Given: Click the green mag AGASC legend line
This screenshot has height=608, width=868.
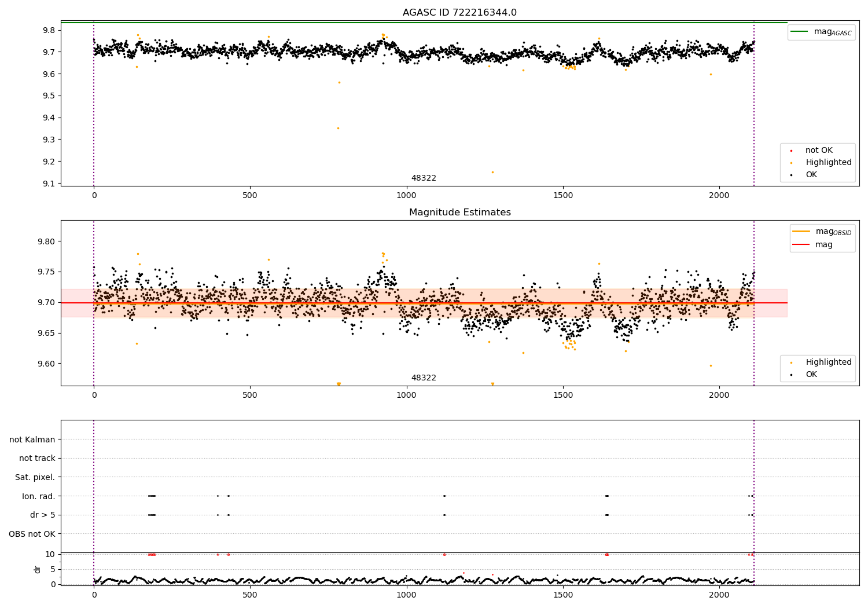Looking at the screenshot, I should point(800,32).
